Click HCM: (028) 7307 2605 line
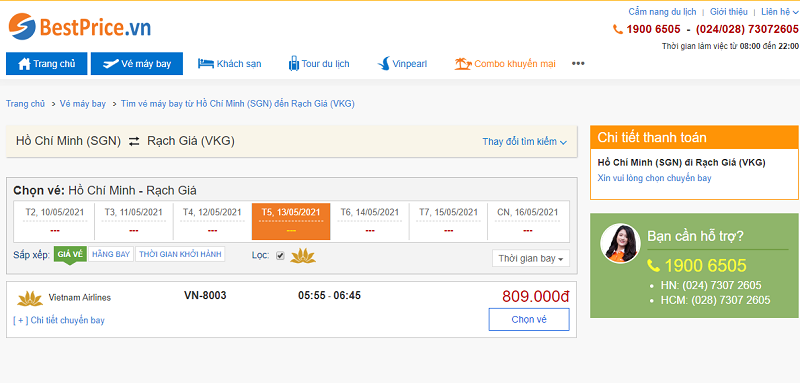The width and height of the screenshot is (800, 383). [715, 300]
